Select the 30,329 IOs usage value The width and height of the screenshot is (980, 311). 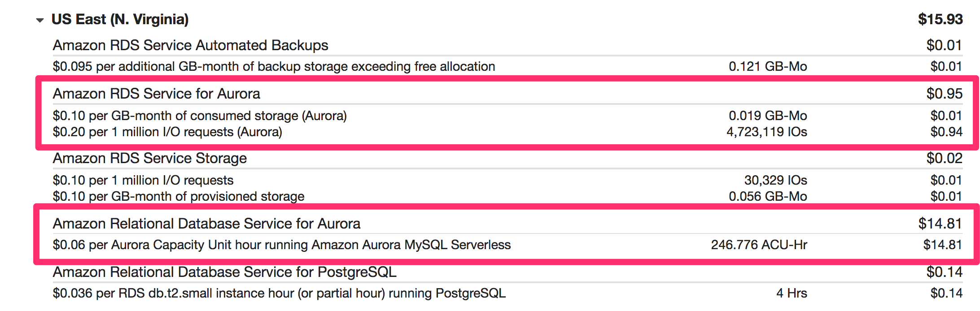(x=775, y=180)
